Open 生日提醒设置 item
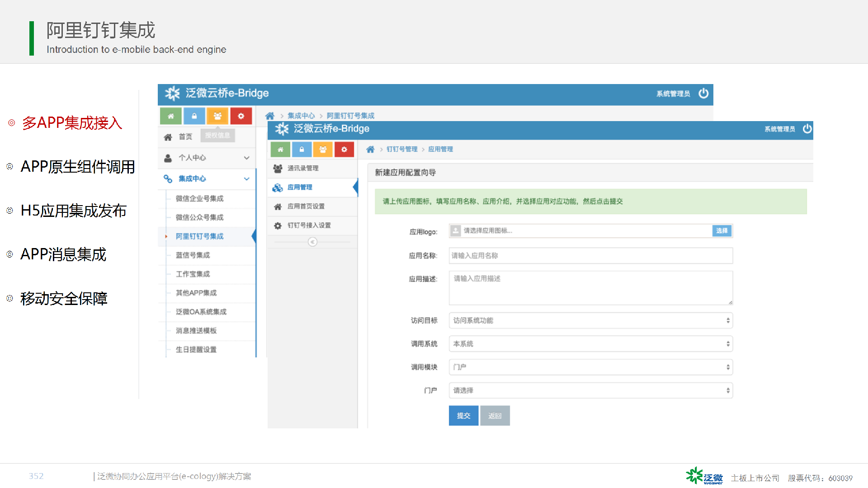The width and height of the screenshot is (868, 488). coord(196,350)
